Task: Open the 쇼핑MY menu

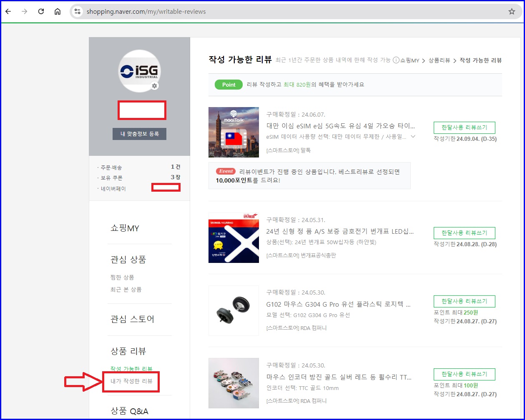Action: tap(125, 228)
